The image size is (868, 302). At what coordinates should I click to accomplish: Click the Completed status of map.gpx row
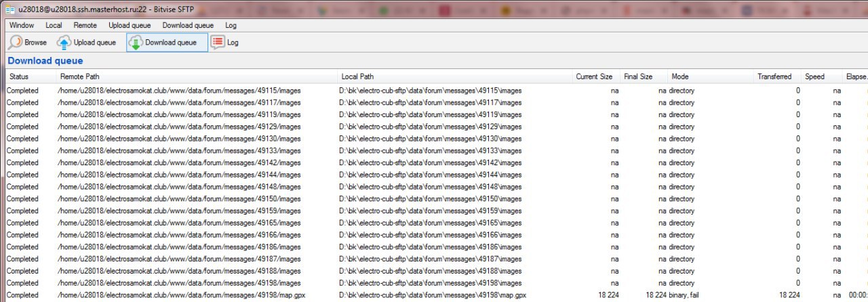pos(22,295)
